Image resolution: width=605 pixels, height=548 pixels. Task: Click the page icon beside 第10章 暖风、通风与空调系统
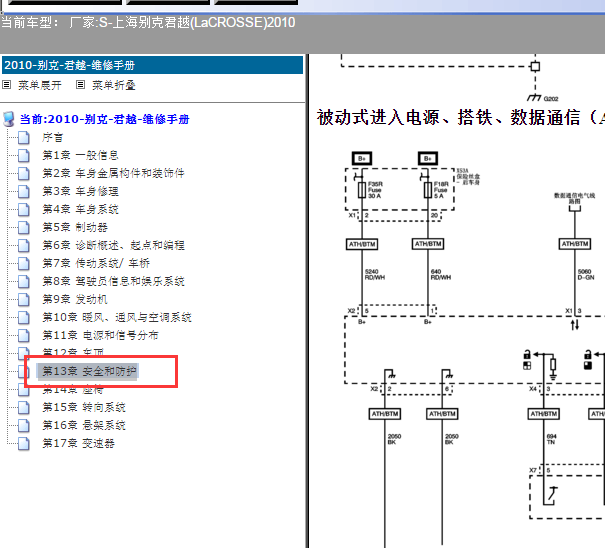click(24, 318)
